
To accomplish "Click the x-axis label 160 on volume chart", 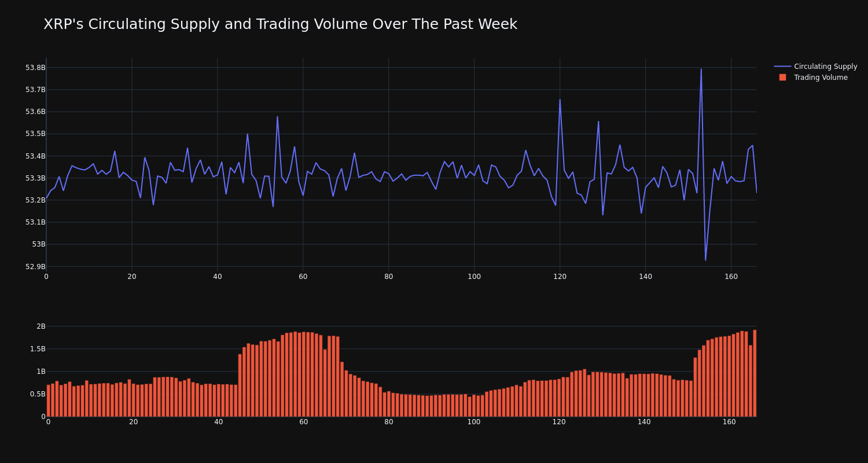I will pos(729,422).
